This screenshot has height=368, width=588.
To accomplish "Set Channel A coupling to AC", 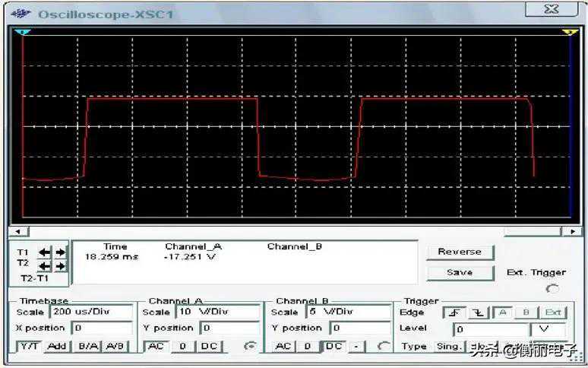I will point(155,346).
